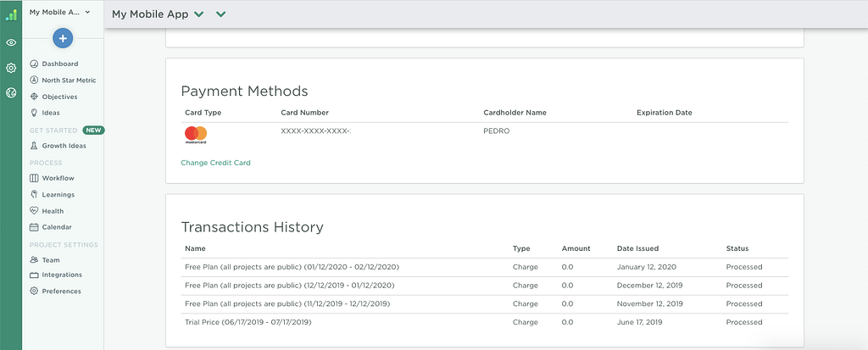Open the Calendar from the sidebar
868x350 pixels.
pos(56,227)
